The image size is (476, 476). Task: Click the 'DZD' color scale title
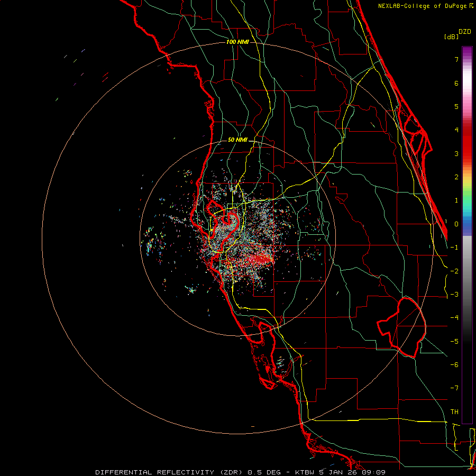(465, 32)
